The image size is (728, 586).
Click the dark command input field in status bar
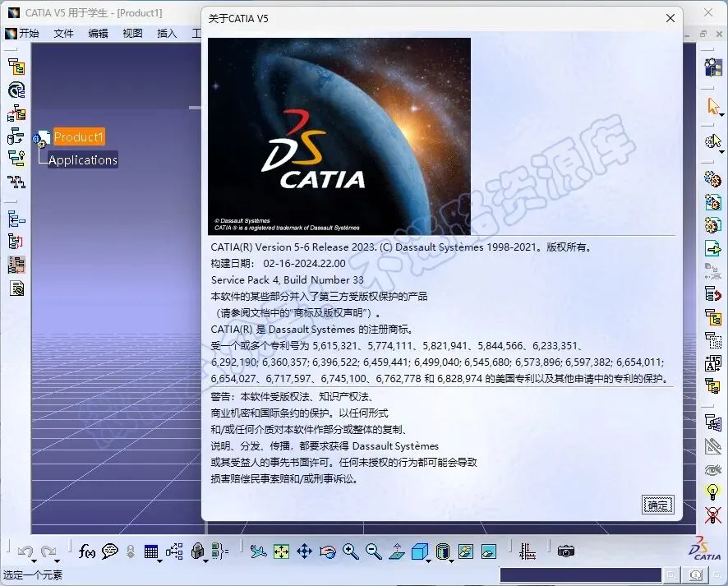[580, 574]
